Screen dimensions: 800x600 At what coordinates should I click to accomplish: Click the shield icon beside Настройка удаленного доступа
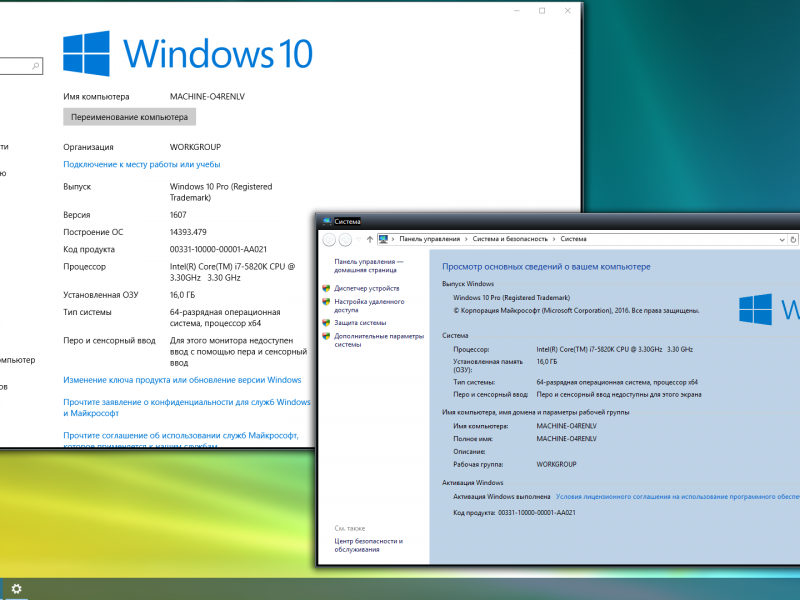coord(326,302)
